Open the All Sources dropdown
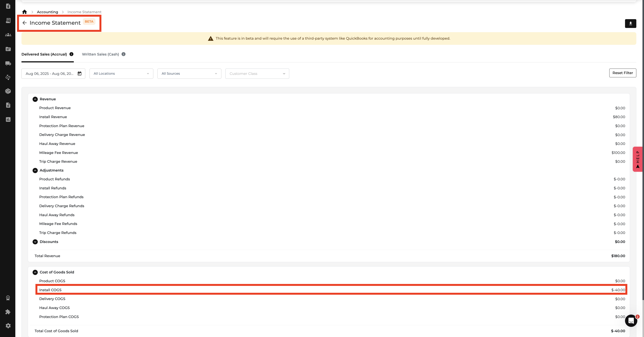The height and width of the screenshot is (337, 644). click(x=189, y=74)
